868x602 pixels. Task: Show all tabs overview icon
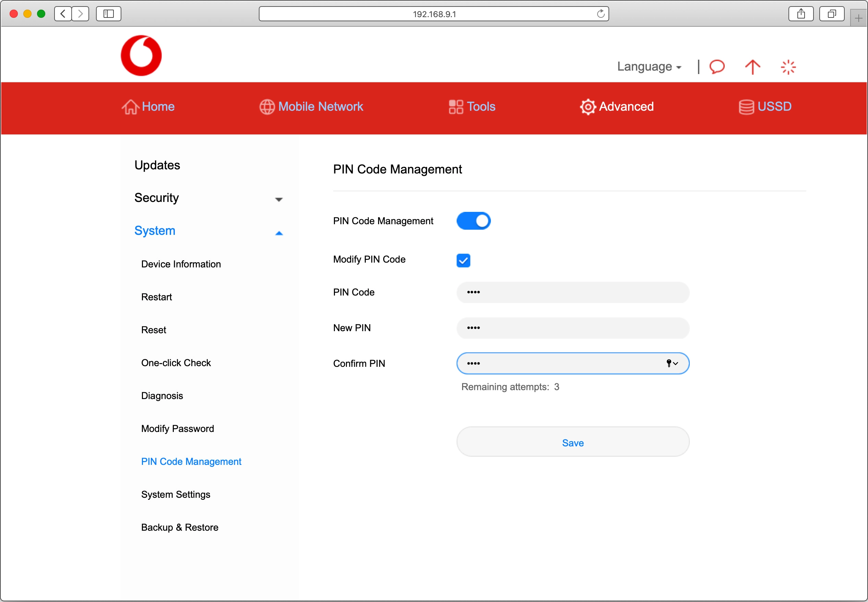831,14
